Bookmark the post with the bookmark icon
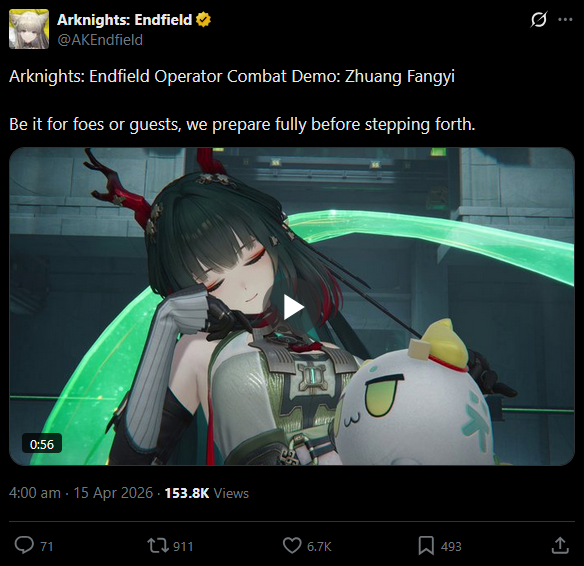 point(426,546)
